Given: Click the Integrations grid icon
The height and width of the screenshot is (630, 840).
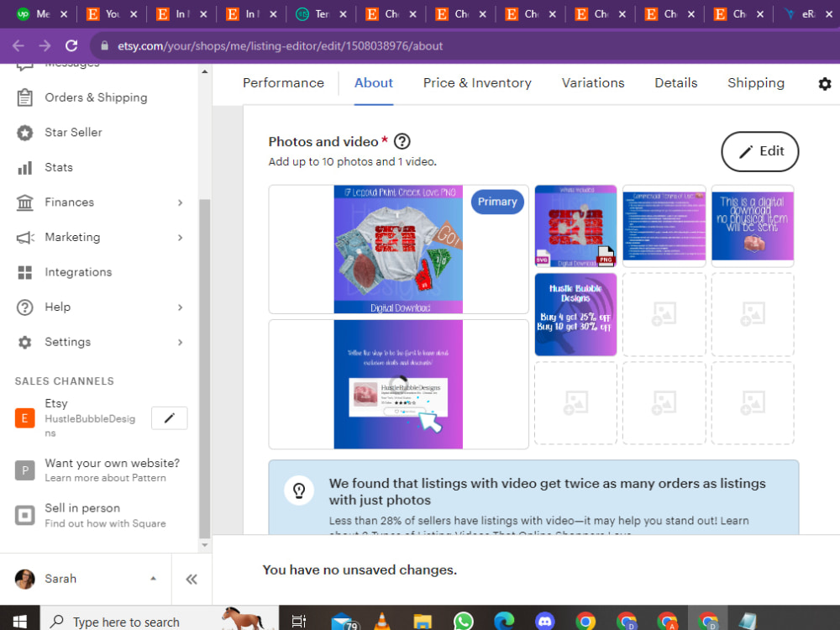Looking at the screenshot, I should pos(24,272).
